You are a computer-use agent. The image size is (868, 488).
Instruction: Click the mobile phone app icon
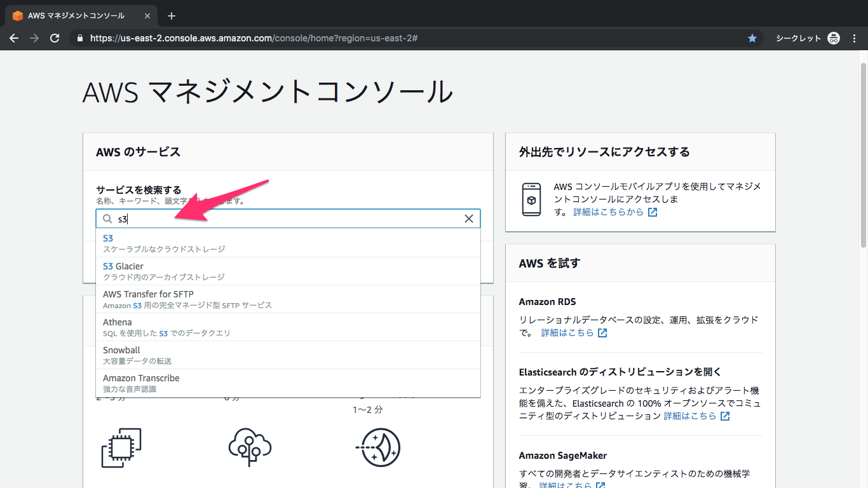(532, 199)
